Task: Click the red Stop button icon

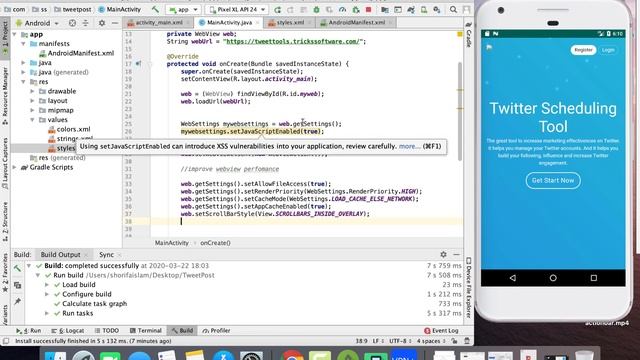Action: point(369,9)
